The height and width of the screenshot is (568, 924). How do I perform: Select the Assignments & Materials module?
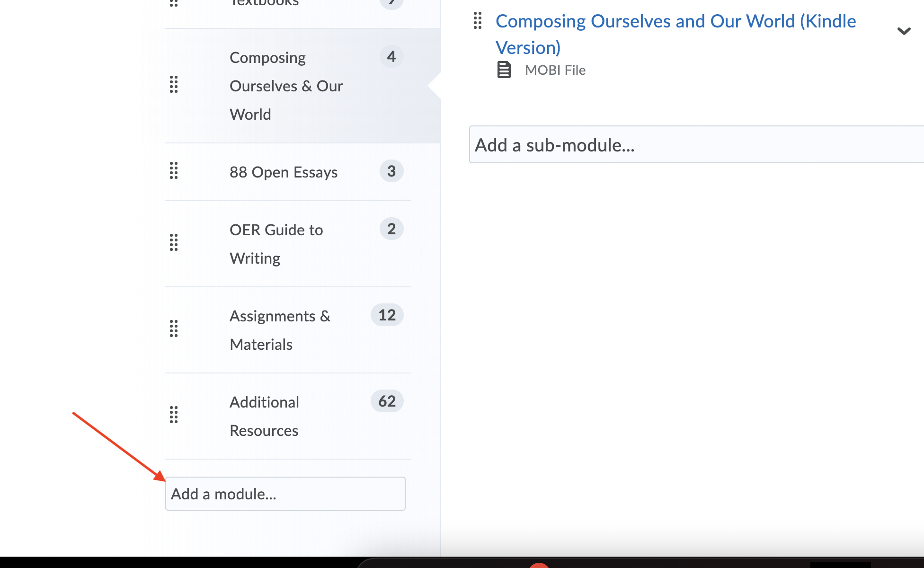[280, 330]
